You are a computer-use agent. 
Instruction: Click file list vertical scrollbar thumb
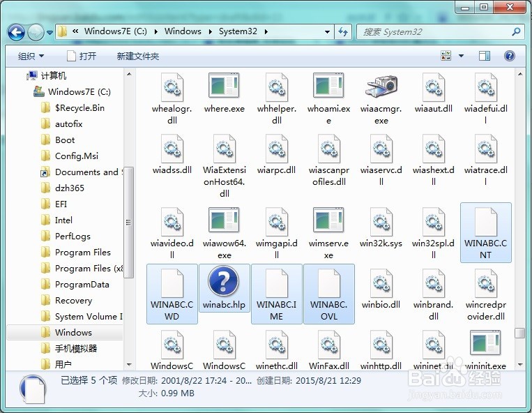(520, 333)
